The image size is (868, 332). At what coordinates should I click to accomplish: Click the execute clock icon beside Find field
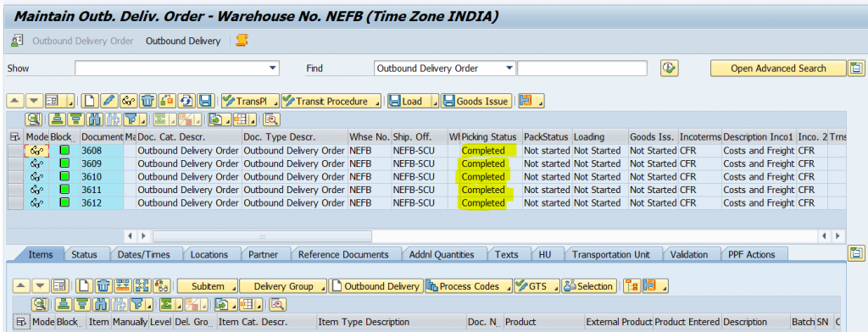tap(670, 68)
